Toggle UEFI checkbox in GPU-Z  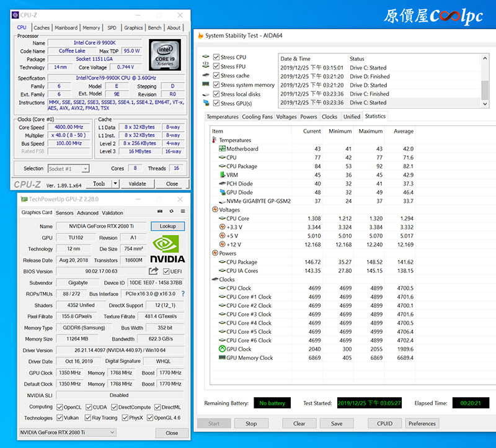click(166, 271)
